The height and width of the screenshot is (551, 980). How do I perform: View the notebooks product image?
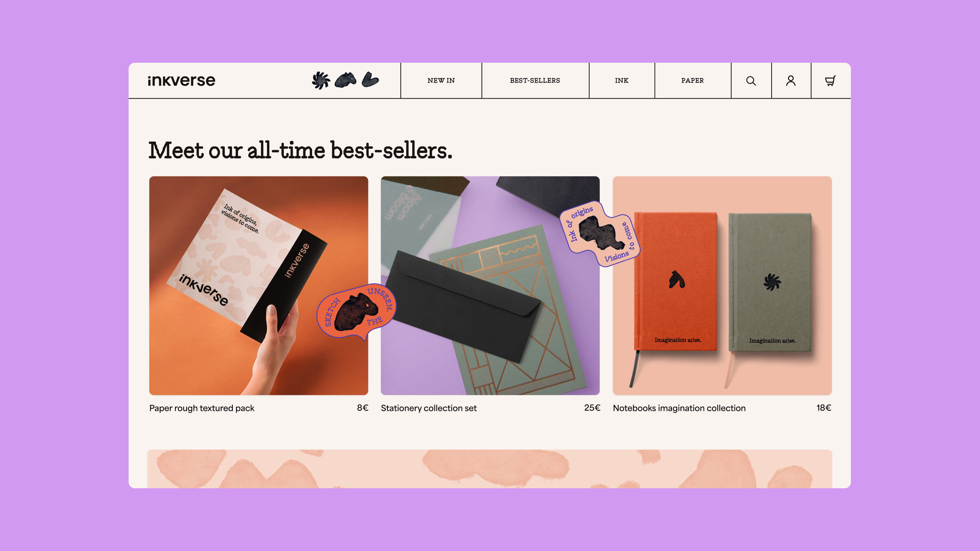click(x=722, y=286)
